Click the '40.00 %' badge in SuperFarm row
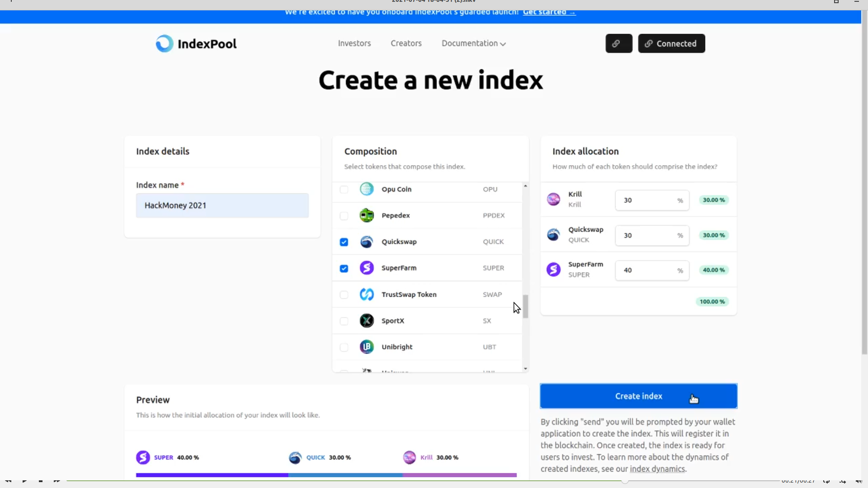The height and width of the screenshot is (488, 868). click(714, 270)
